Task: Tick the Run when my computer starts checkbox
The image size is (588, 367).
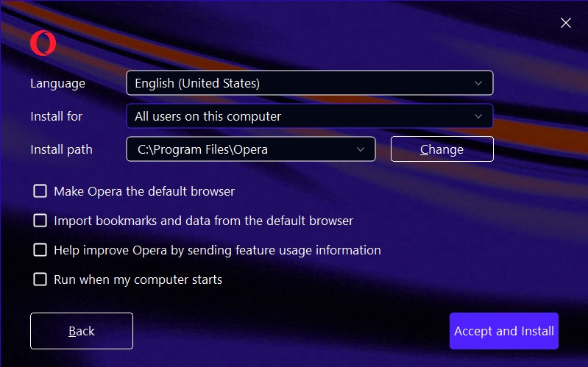Action: pos(40,279)
